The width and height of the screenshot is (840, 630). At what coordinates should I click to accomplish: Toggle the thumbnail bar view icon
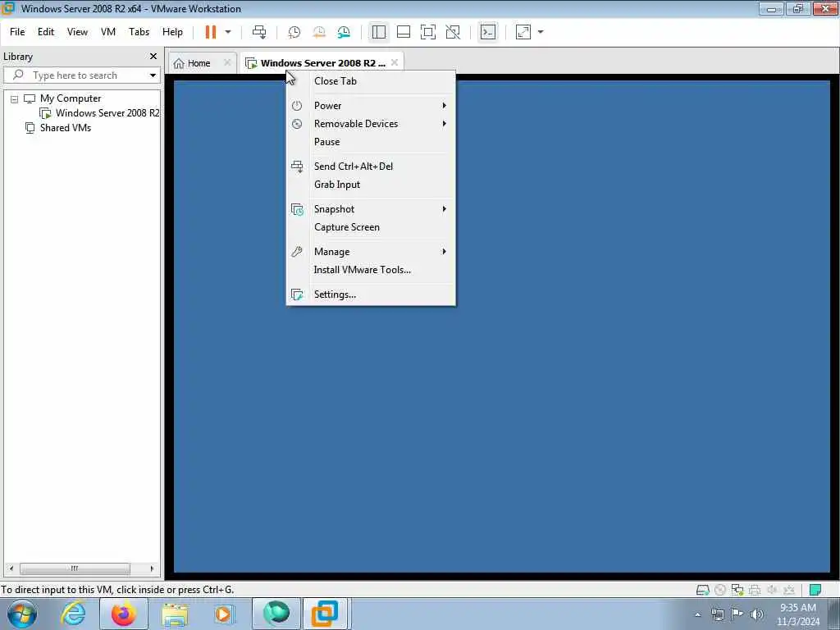(404, 32)
